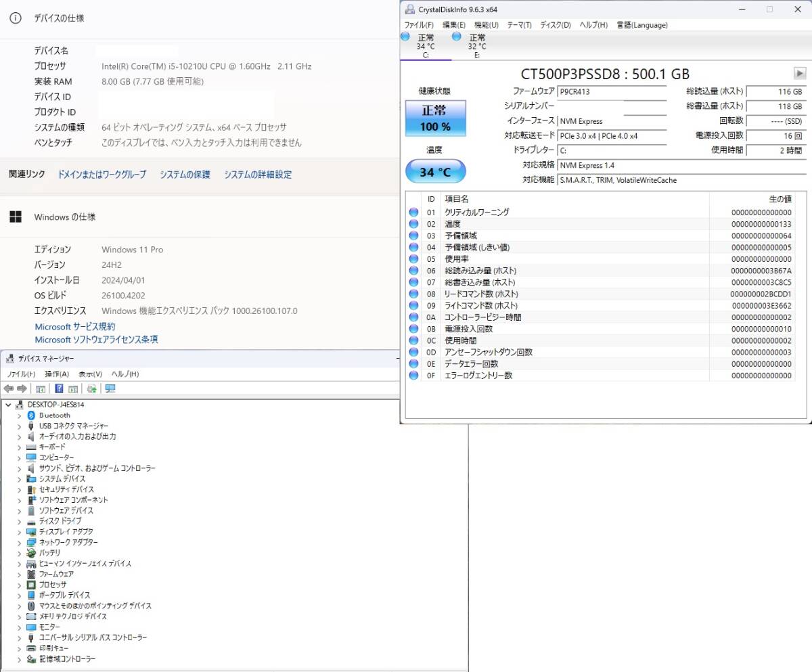Open the 機能(U) menu in CrystalDiskInfo
812x672 pixels.
click(487, 25)
